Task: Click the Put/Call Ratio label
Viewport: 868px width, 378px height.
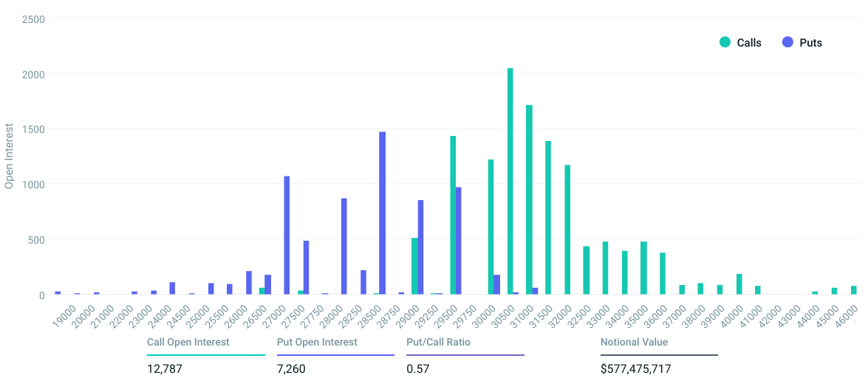Action: [x=438, y=342]
